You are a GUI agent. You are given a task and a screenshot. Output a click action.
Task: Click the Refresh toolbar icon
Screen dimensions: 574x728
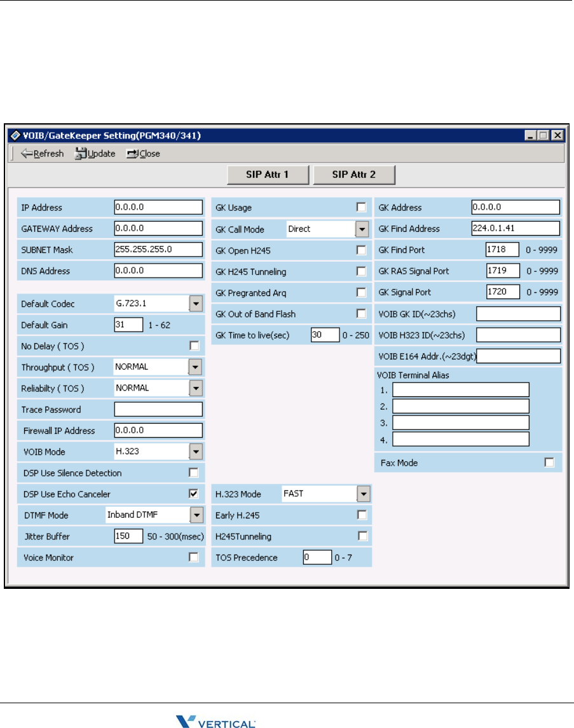point(27,154)
